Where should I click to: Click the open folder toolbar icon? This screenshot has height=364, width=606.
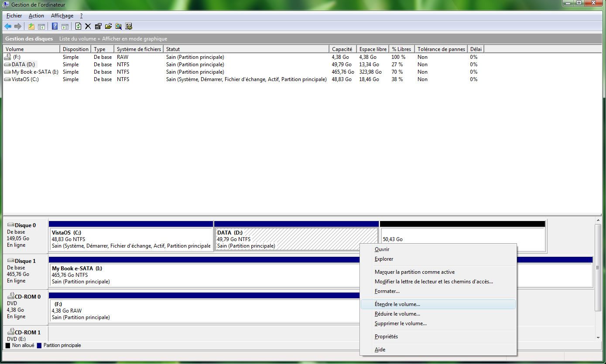point(109,26)
